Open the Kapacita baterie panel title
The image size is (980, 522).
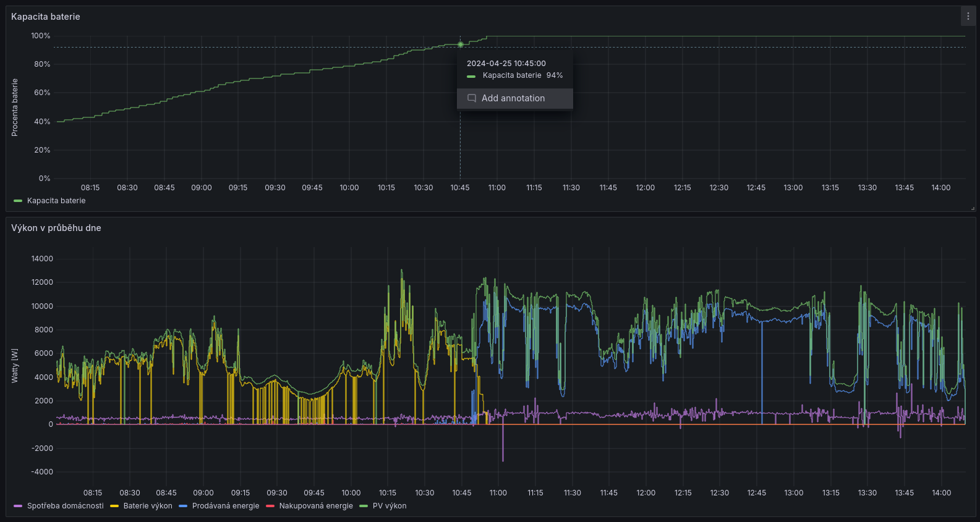point(46,17)
